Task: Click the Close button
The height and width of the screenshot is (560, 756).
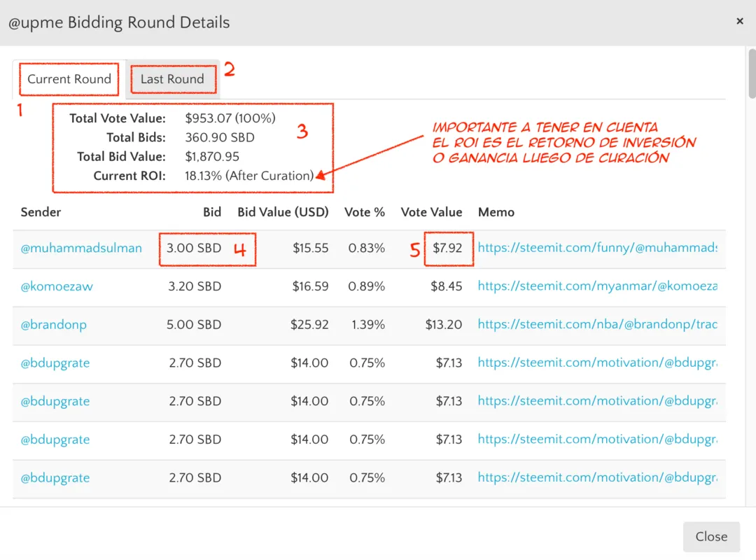Action: pos(711,536)
